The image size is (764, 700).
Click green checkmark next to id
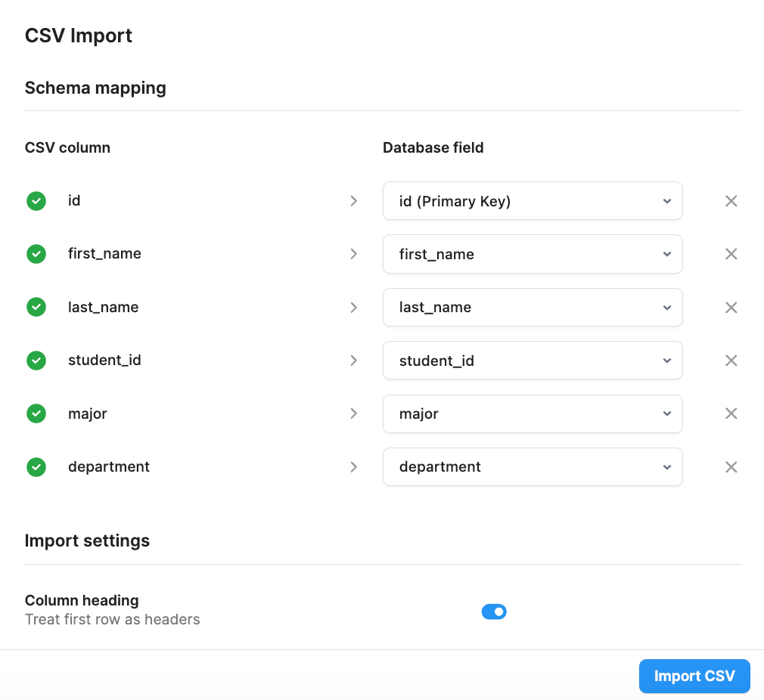click(x=36, y=201)
